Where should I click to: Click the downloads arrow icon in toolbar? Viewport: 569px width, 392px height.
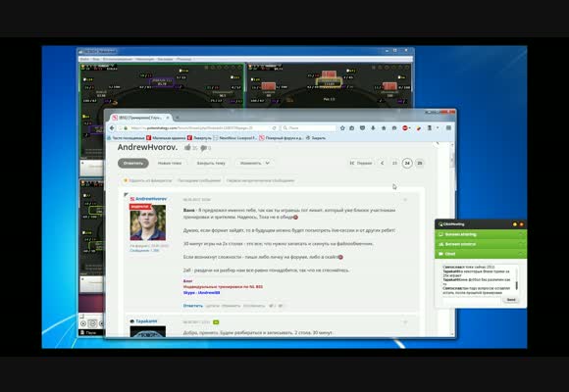tap(373, 128)
